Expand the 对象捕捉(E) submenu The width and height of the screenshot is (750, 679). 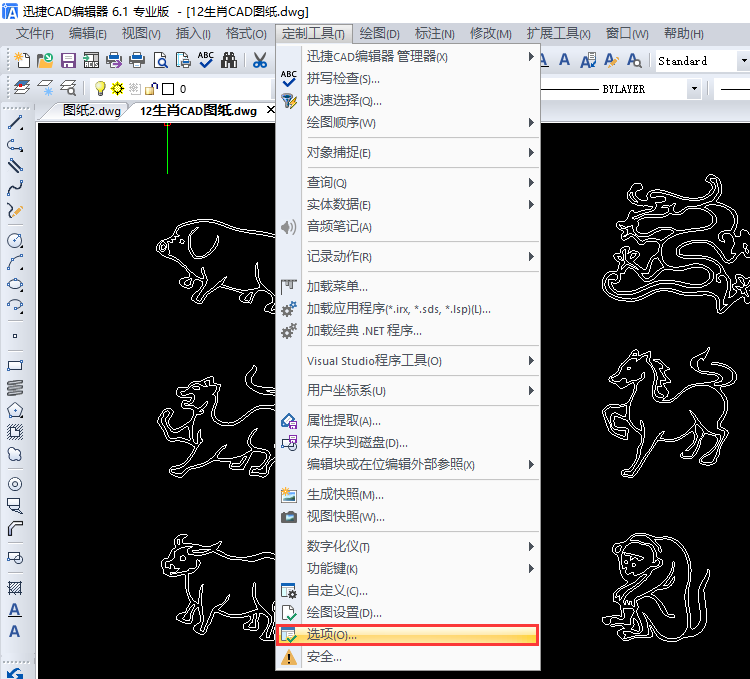[x=408, y=153]
